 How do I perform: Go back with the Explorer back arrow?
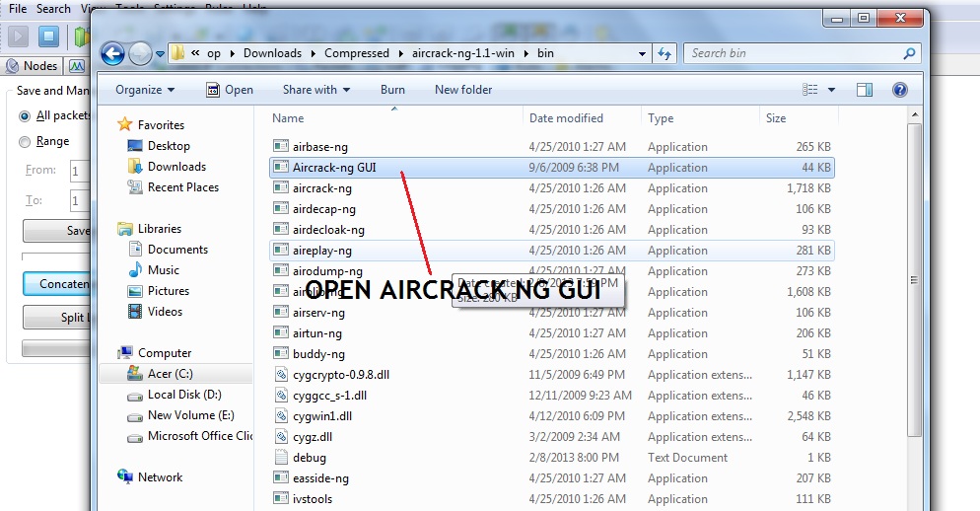[113, 54]
